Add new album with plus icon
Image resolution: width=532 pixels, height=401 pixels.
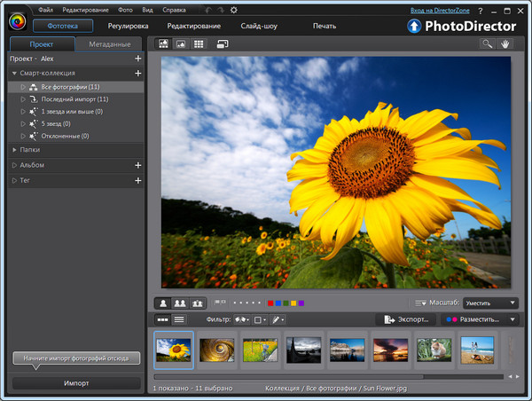[x=137, y=165]
